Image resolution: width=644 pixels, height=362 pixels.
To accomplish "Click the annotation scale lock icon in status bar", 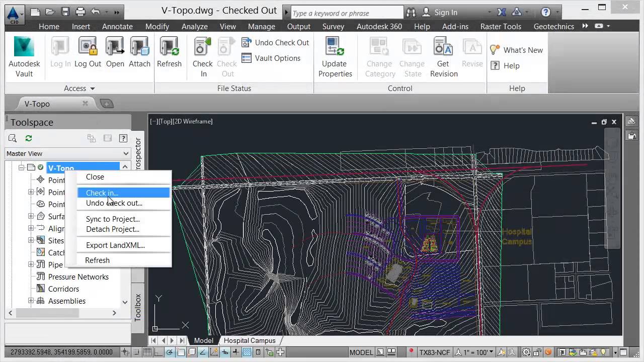I will click(536, 352).
